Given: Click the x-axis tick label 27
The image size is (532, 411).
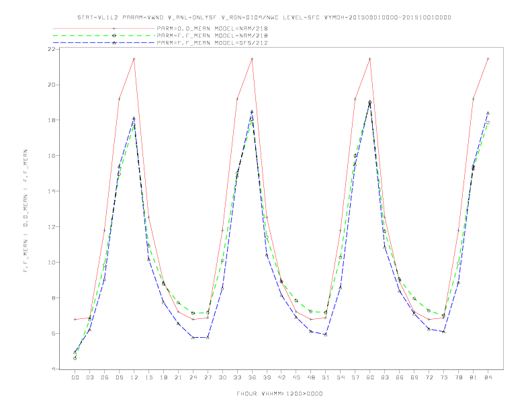Looking at the screenshot, I should click(208, 377).
